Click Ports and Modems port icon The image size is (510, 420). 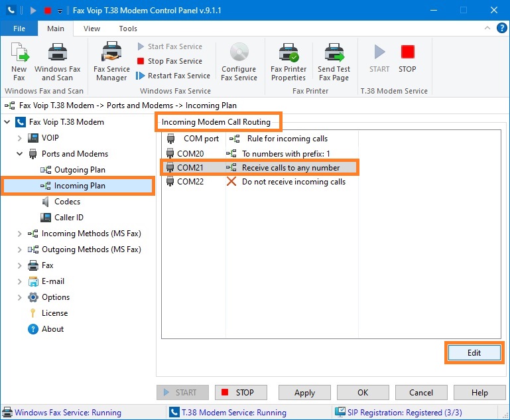coord(33,153)
